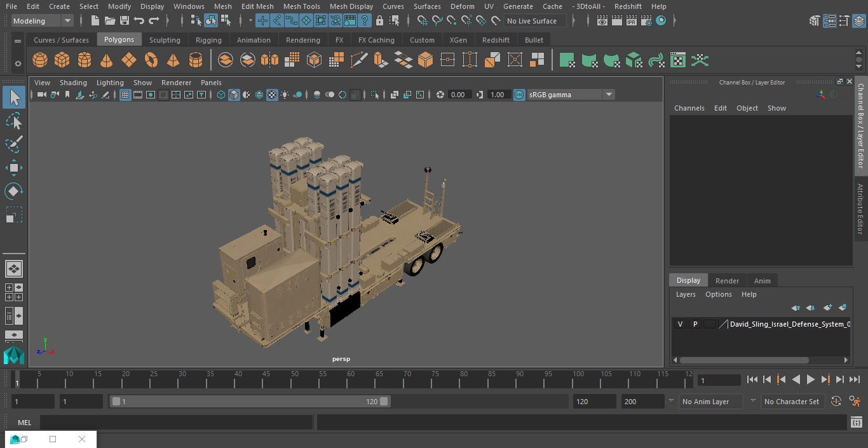Toggle auto keyframe icon near Character Set
Screen dimensions: 868x448
836,402
